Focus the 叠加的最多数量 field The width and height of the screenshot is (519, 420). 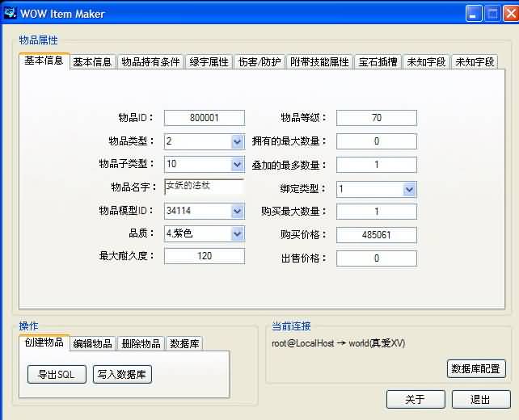pyautogui.click(x=377, y=165)
